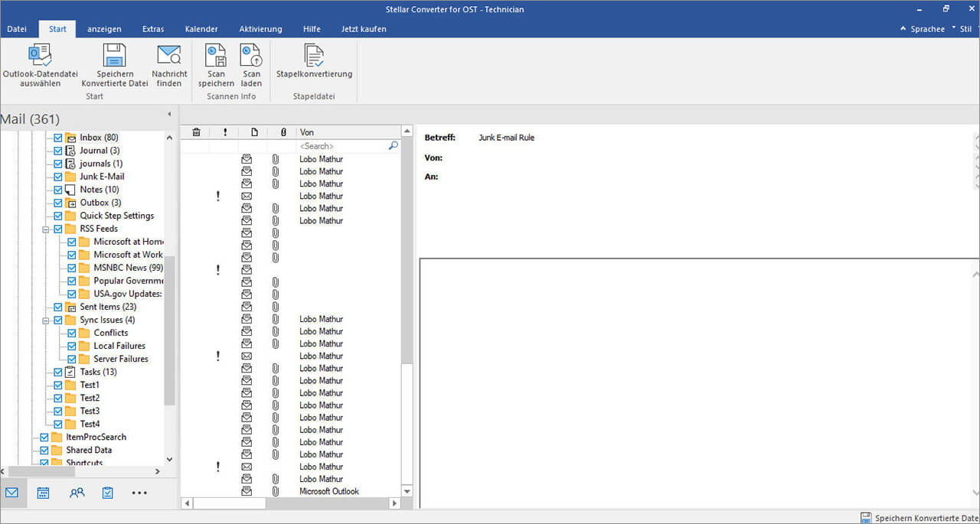
Task: Uncheck the Sent Items (23) checkbox
Action: [57, 307]
